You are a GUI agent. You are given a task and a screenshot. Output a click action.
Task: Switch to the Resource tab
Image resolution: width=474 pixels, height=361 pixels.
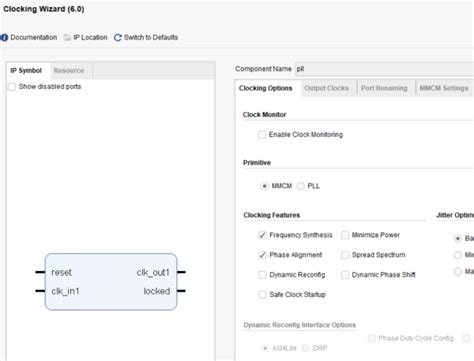click(69, 71)
